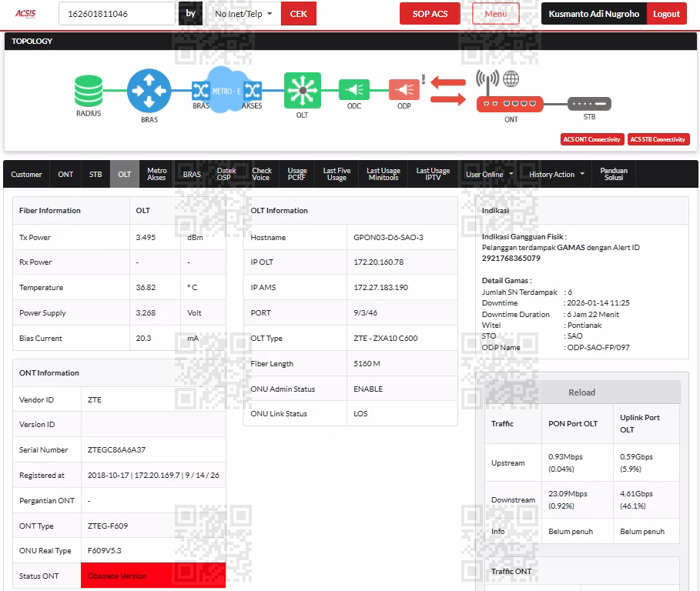Viewport: 700px width, 591px height.
Task: Click the SOP ACS button
Action: 430,14
